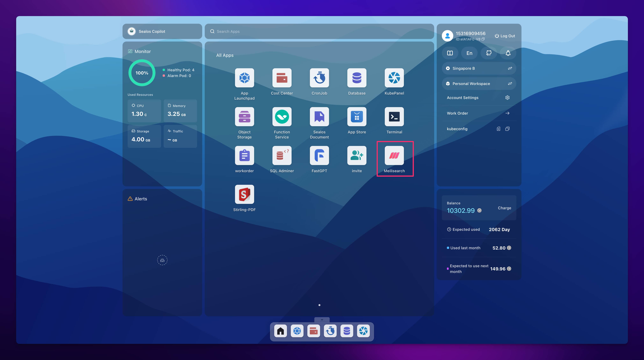Click the Alarm Pod: 0 legend

(x=177, y=76)
